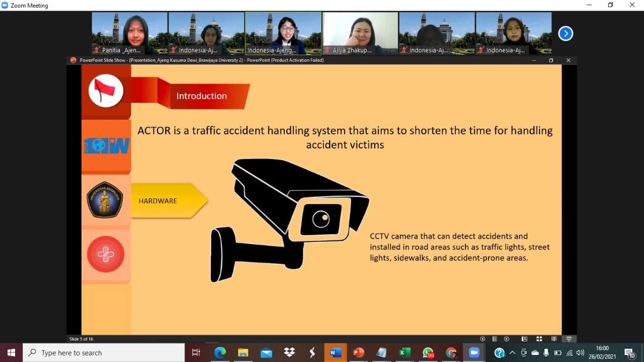The width and height of the screenshot is (644, 362).
Task: Switch to Slide Sorter view
Action: pyautogui.click(x=539, y=339)
